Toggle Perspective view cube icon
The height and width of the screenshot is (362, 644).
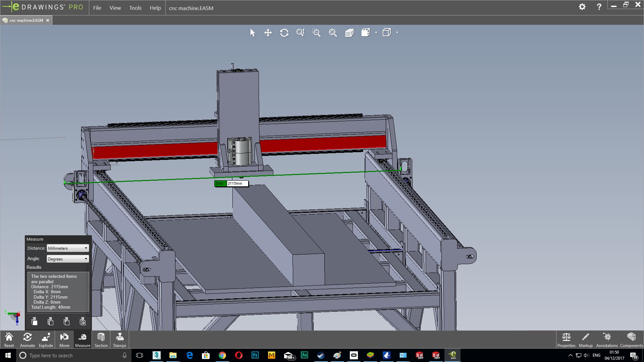tap(349, 33)
